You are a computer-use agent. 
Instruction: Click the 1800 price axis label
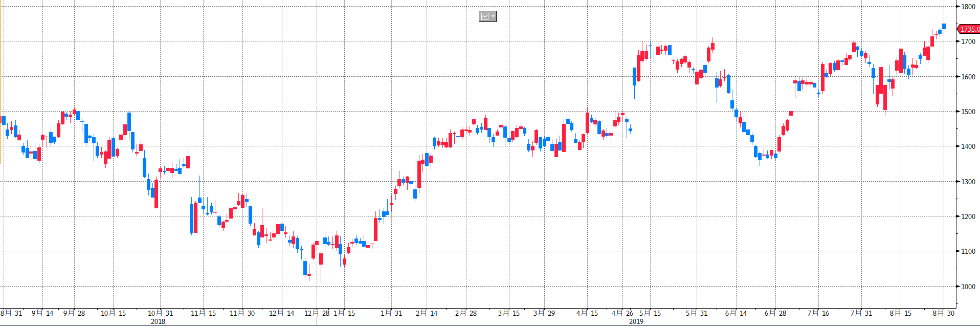pos(968,7)
